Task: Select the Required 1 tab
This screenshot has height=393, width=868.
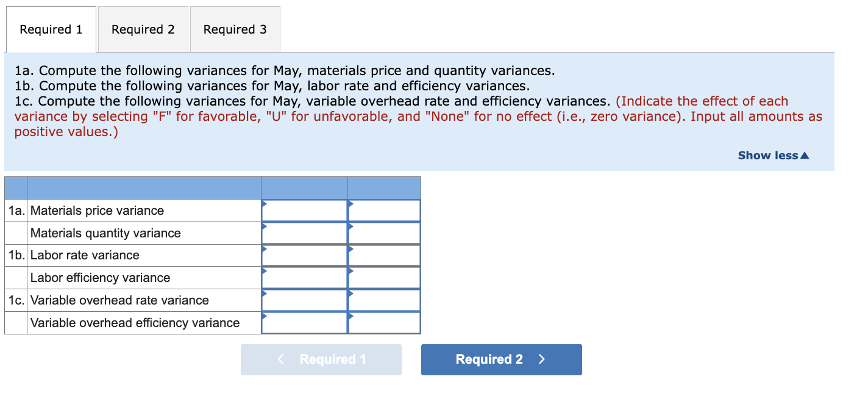Action: pyautogui.click(x=51, y=29)
